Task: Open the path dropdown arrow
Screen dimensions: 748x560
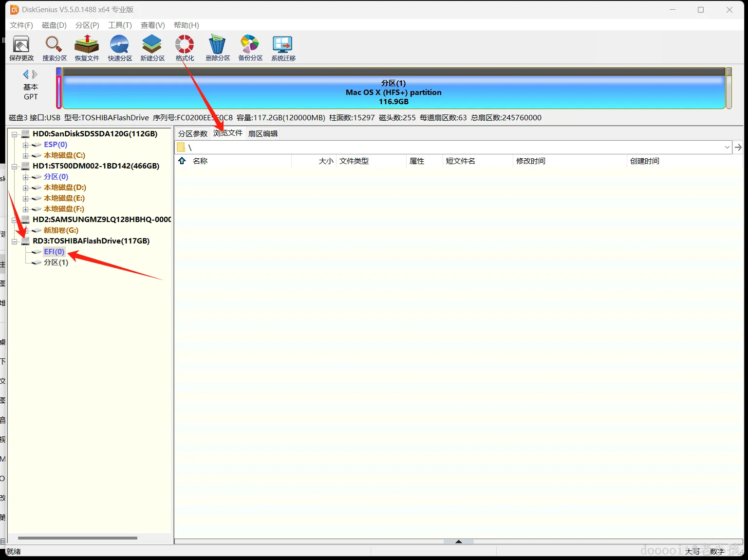Action: [x=727, y=147]
